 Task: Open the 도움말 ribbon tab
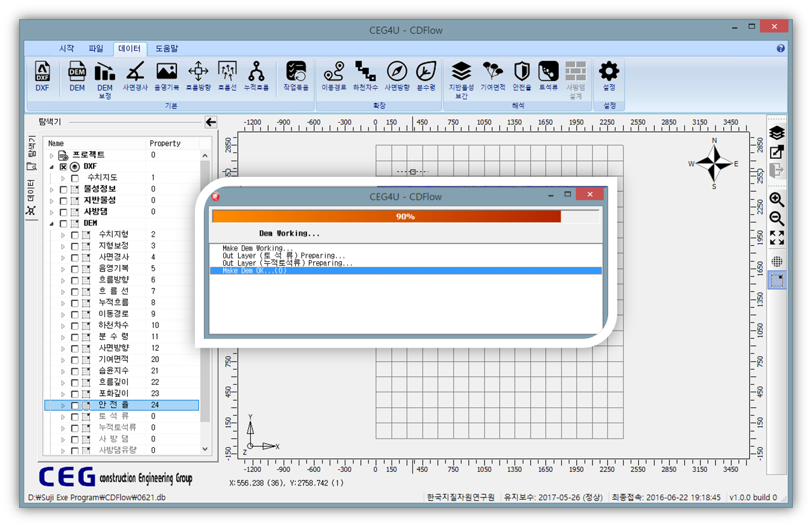(167, 49)
